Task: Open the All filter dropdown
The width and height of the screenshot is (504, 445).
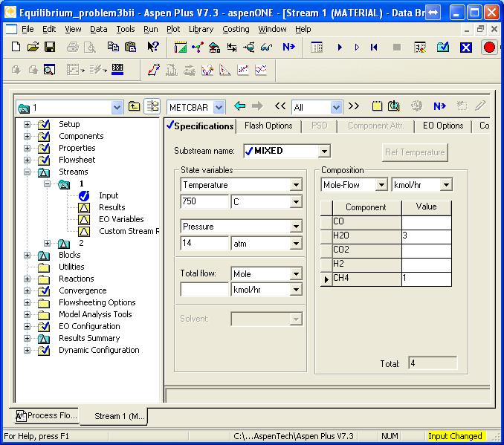Action: (336, 107)
